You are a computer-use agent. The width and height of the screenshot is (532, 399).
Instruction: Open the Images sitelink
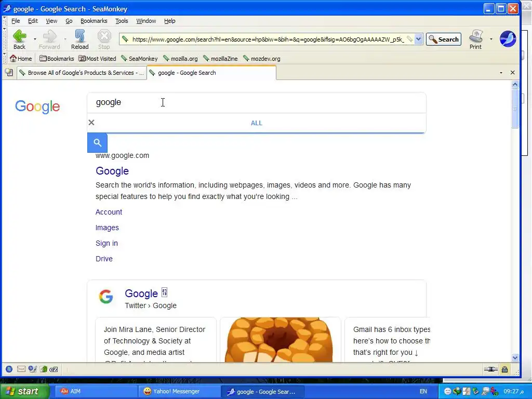pos(107,228)
